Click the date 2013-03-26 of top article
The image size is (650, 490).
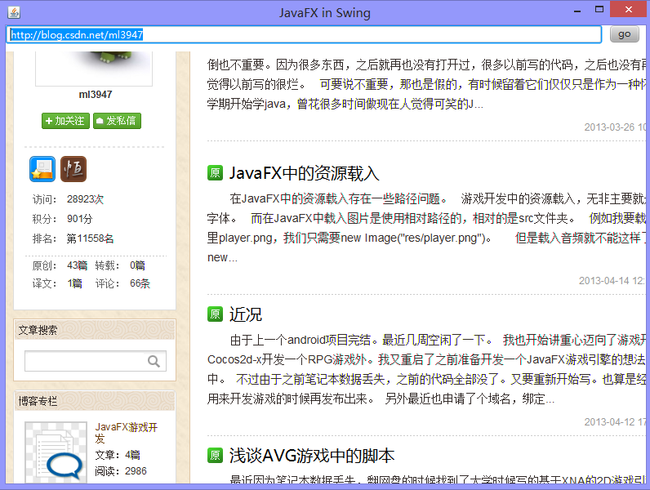pyautogui.click(x=615, y=127)
